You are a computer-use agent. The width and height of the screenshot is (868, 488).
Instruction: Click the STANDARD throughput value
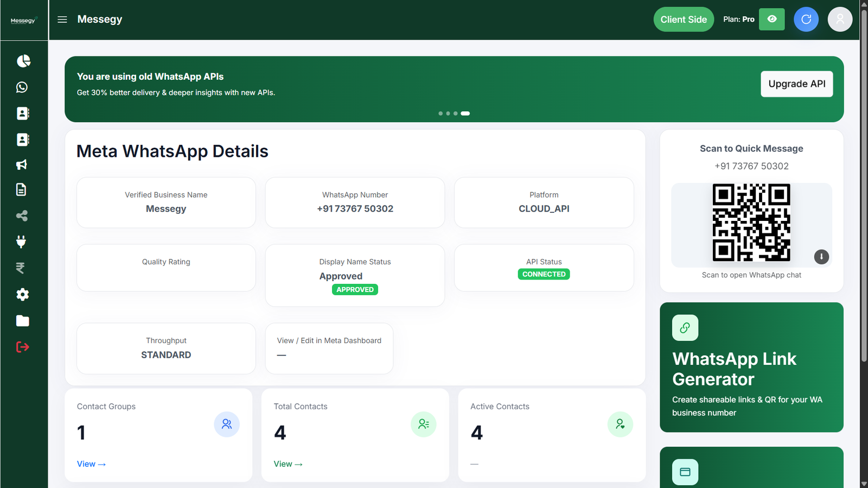(166, 355)
